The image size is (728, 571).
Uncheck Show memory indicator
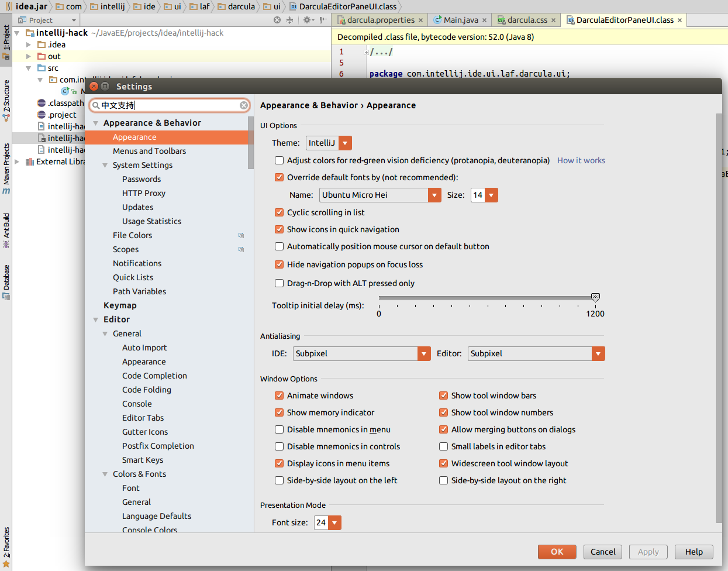pyautogui.click(x=280, y=412)
